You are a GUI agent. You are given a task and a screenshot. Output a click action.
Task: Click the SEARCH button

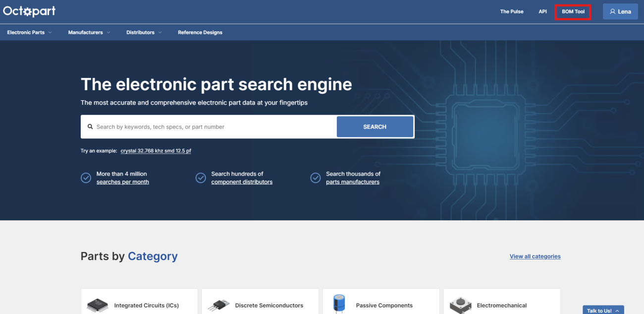click(375, 126)
